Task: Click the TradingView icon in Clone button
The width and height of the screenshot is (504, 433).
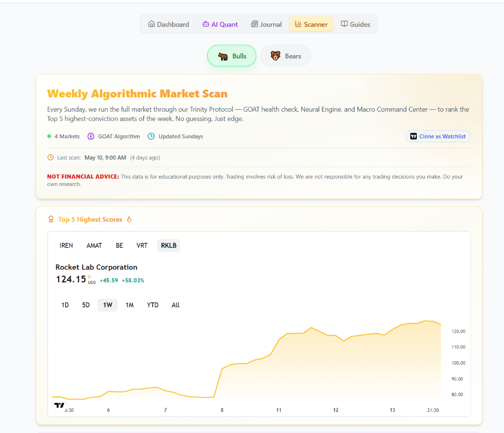Action: pos(413,136)
